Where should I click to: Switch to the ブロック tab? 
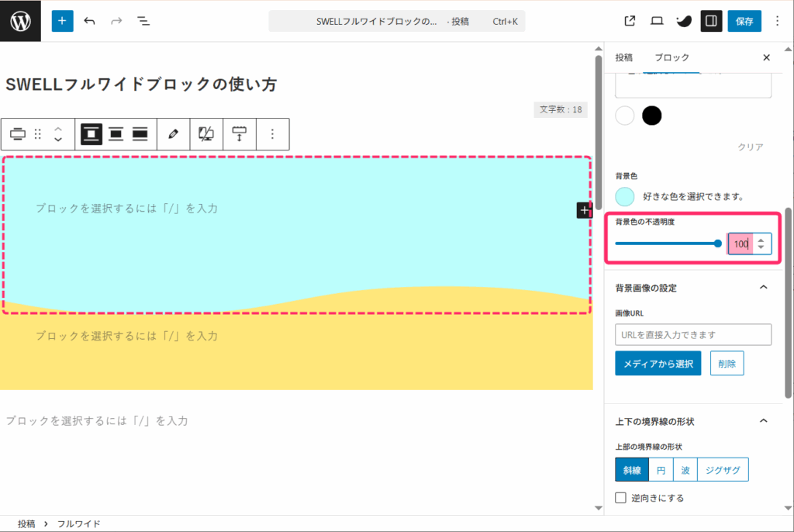click(671, 57)
